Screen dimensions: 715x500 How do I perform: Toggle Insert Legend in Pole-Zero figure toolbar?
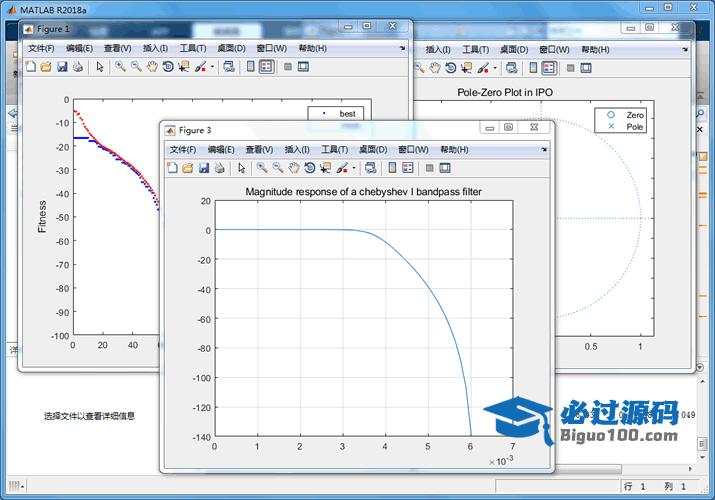click(x=549, y=68)
